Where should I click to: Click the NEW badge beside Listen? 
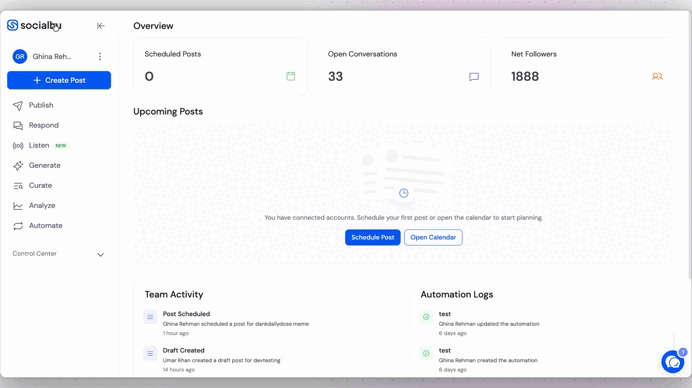pos(61,145)
